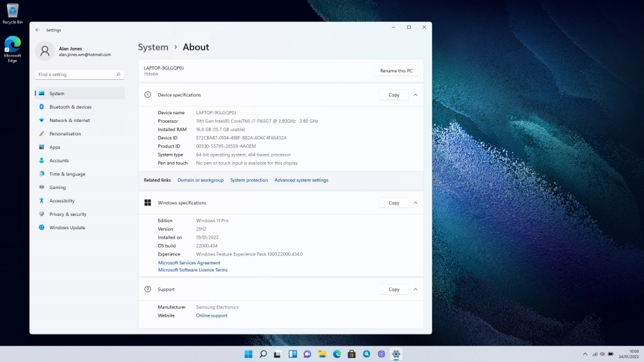Open Advanced system settings link

301,180
